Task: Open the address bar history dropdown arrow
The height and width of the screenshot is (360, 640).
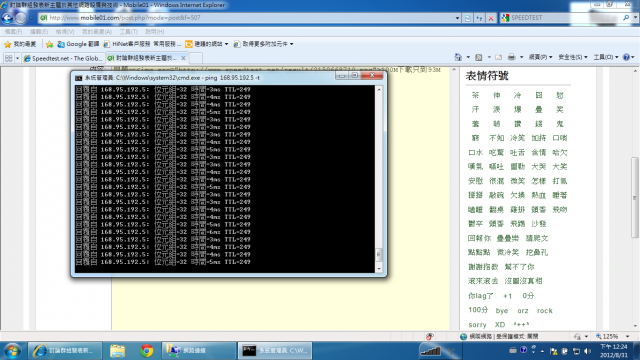Action: [x=457, y=18]
